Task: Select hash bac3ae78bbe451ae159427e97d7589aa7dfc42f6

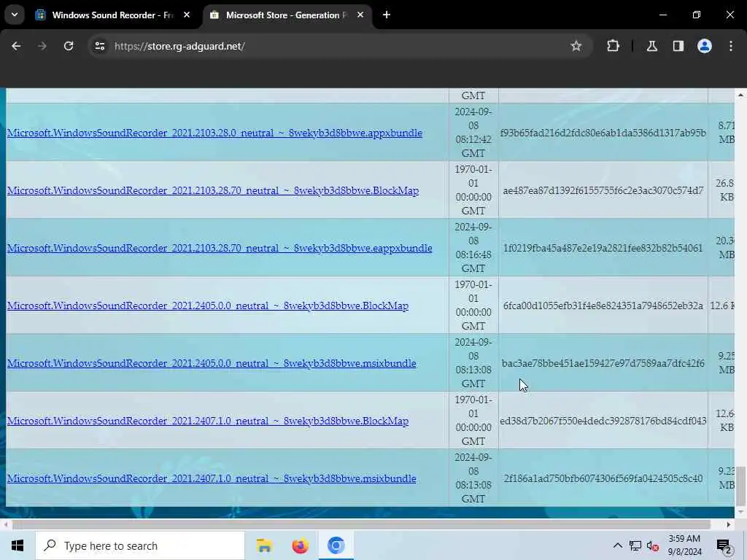Action: [x=603, y=363]
